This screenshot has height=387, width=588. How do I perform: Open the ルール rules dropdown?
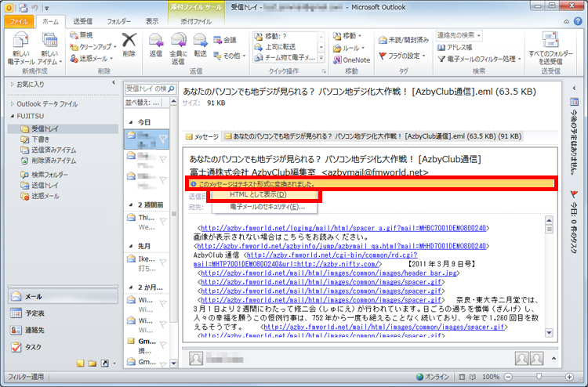[349, 48]
